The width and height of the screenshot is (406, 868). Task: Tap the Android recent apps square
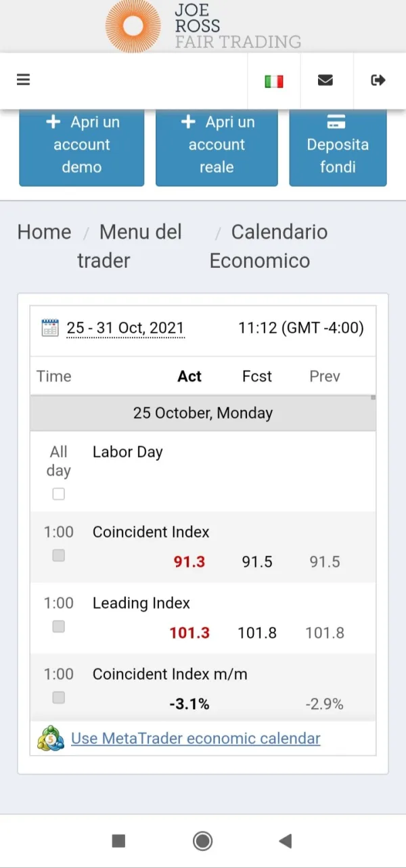pyautogui.click(x=118, y=841)
